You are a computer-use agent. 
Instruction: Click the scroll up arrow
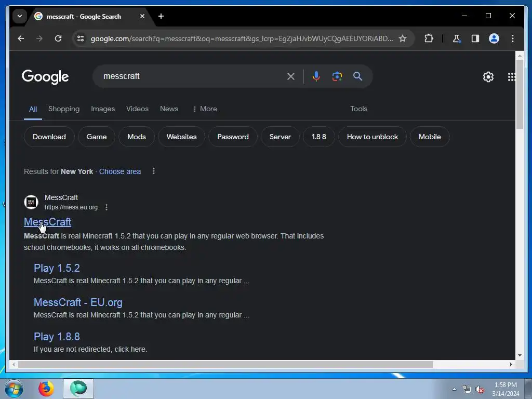coord(520,55)
